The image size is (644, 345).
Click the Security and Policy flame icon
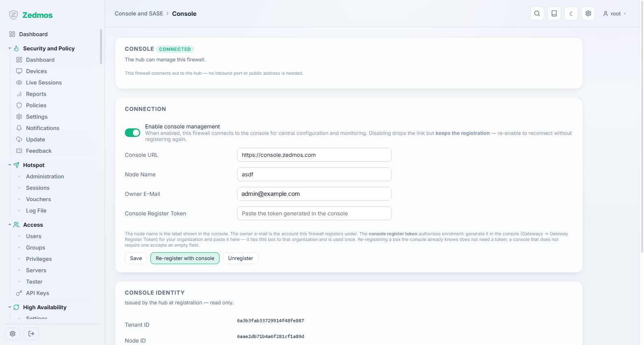(x=16, y=48)
